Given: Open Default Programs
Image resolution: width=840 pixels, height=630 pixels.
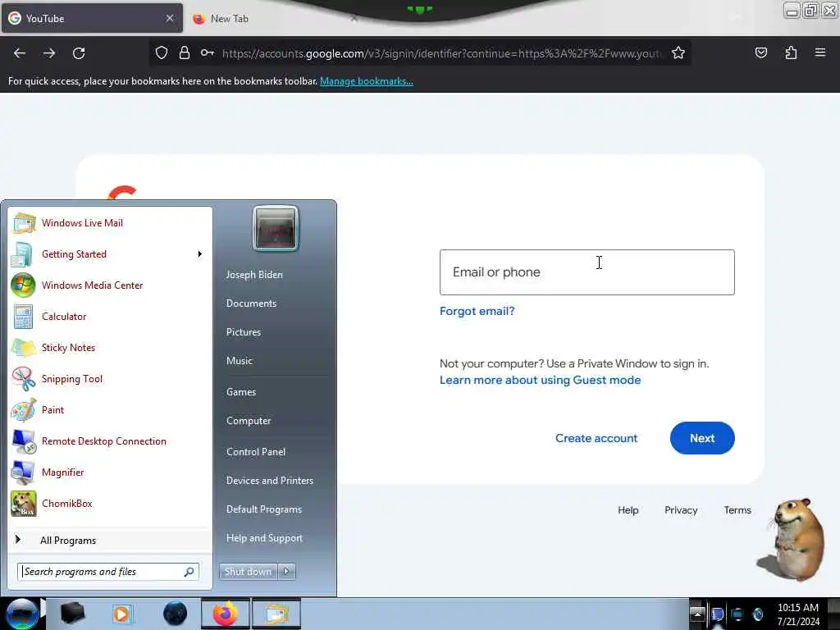Looking at the screenshot, I should (264, 509).
